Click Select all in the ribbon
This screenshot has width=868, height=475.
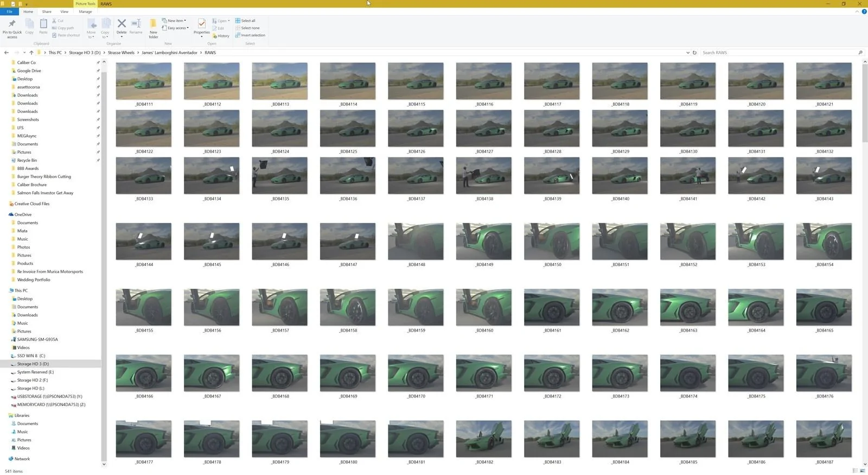(245, 21)
